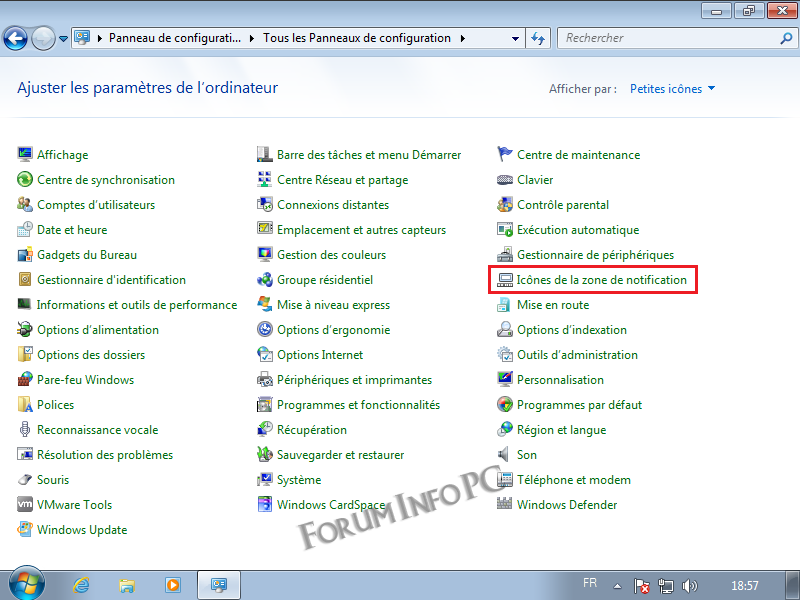The width and height of the screenshot is (800, 600).
Task: Open Comptes d'utilisateurs icon
Action: coord(24,204)
